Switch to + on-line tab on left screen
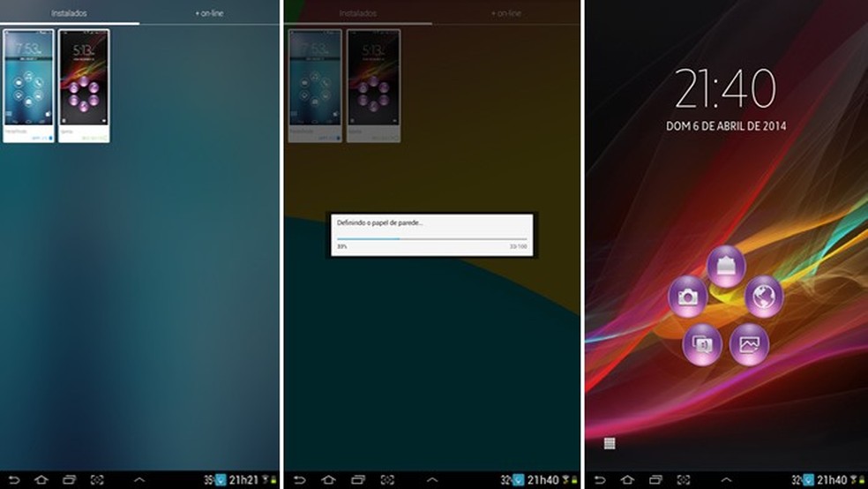868x489 pixels. pyautogui.click(x=209, y=12)
